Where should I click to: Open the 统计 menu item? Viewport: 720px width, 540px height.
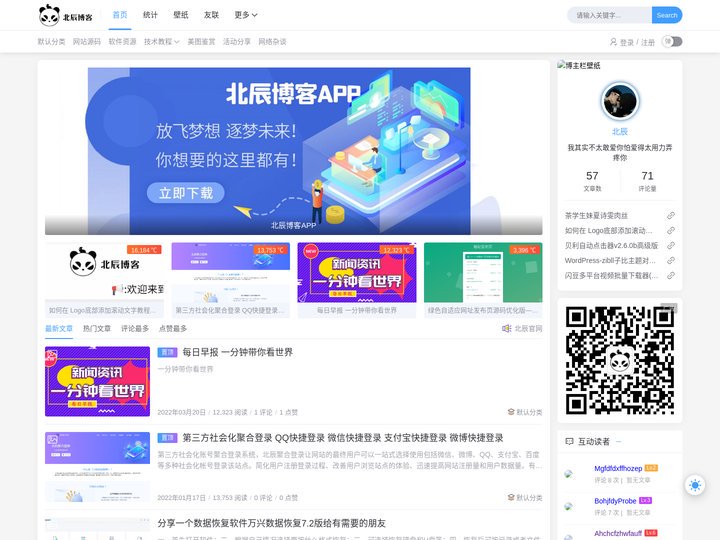150,15
